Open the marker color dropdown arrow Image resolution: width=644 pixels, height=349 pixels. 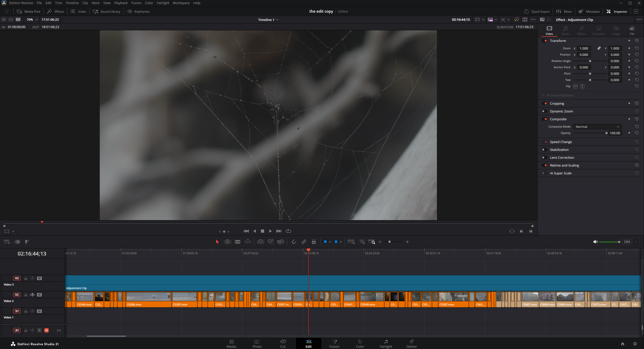coord(341,242)
